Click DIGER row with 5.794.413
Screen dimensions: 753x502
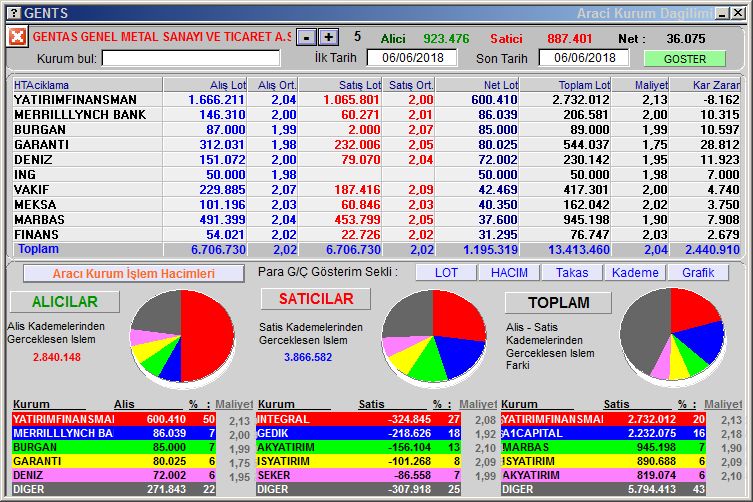pos(603,489)
